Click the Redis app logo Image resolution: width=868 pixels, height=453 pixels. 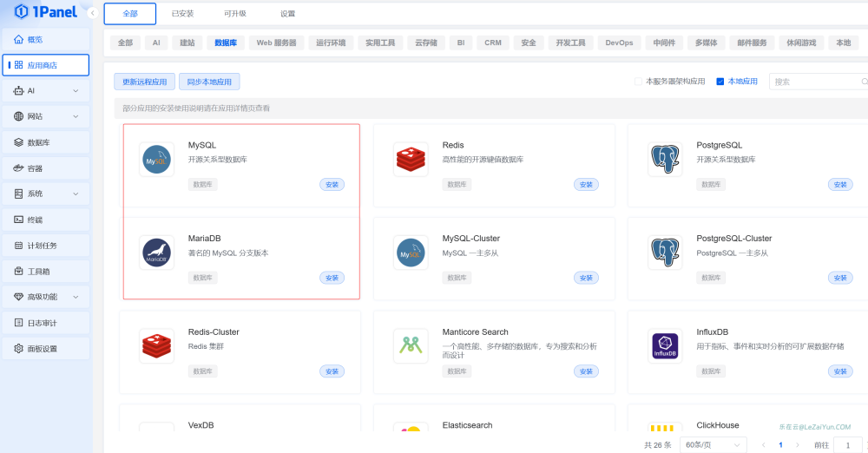(x=411, y=160)
